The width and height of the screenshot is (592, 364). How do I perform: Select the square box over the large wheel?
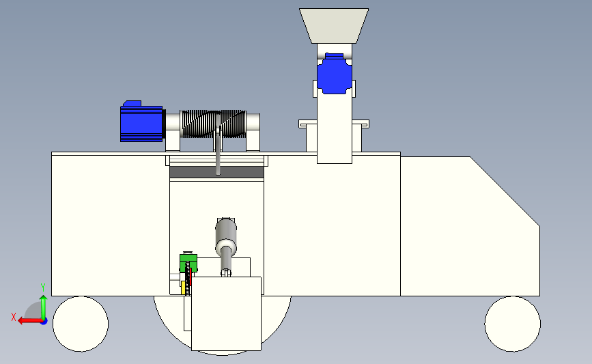[x=226, y=313]
